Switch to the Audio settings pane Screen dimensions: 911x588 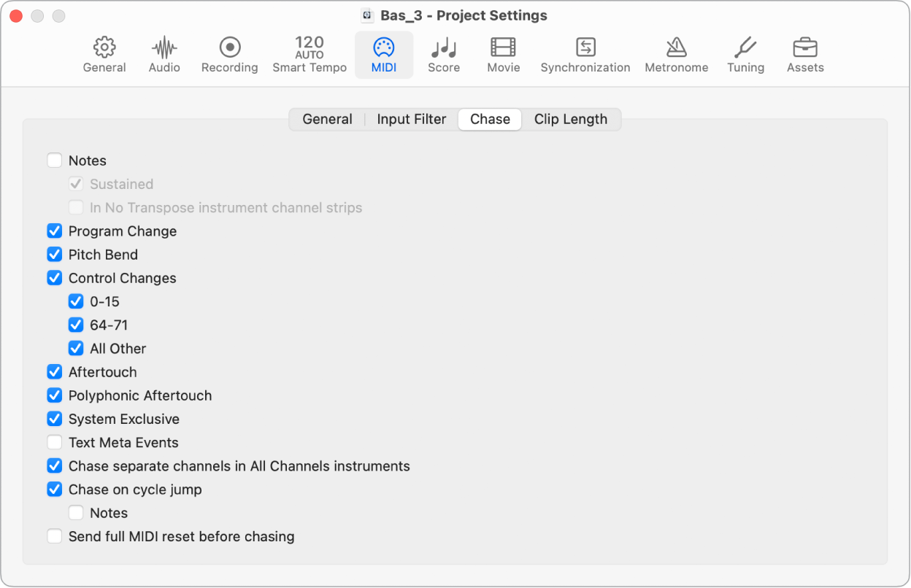pyautogui.click(x=164, y=54)
